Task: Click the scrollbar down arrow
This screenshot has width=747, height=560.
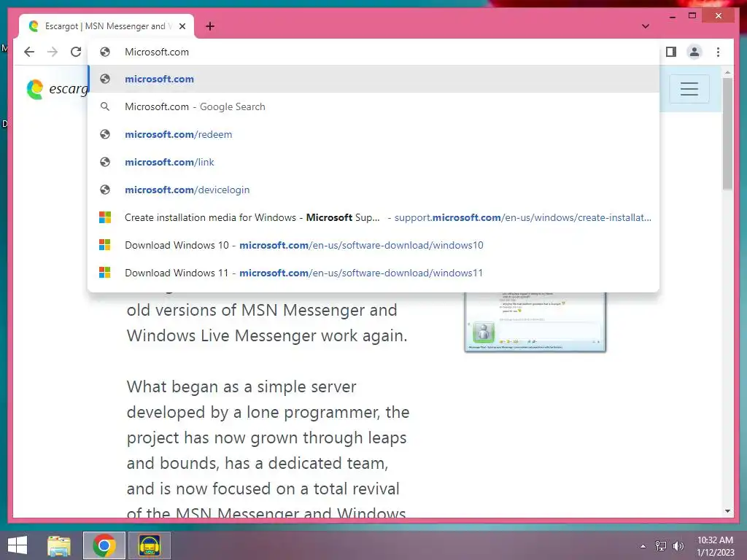Action: (x=727, y=511)
